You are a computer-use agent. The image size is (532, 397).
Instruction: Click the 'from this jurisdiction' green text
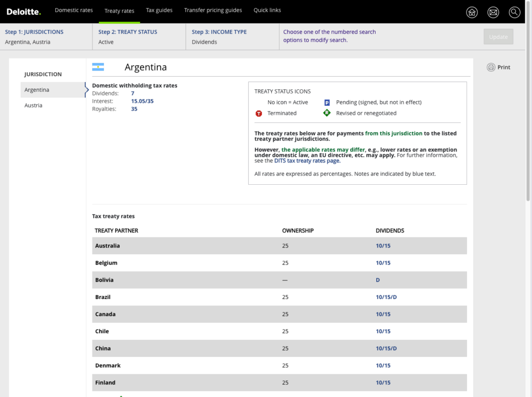[x=394, y=133]
